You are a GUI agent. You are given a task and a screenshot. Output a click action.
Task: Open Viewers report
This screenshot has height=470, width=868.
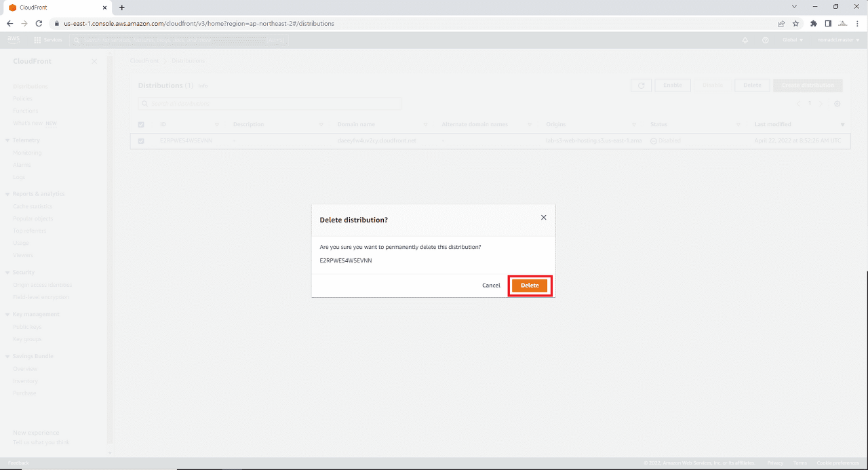point(23,256)
